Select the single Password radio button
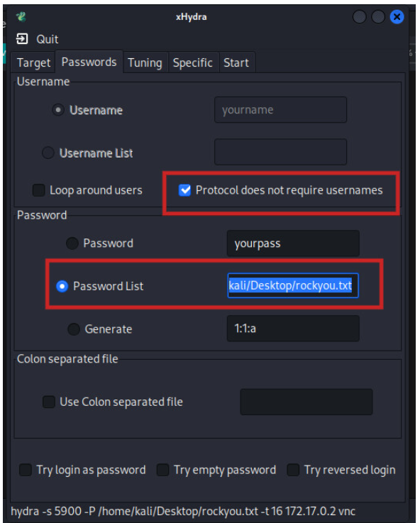The height and width of the screenshot is (523, 420). [72, 243]
